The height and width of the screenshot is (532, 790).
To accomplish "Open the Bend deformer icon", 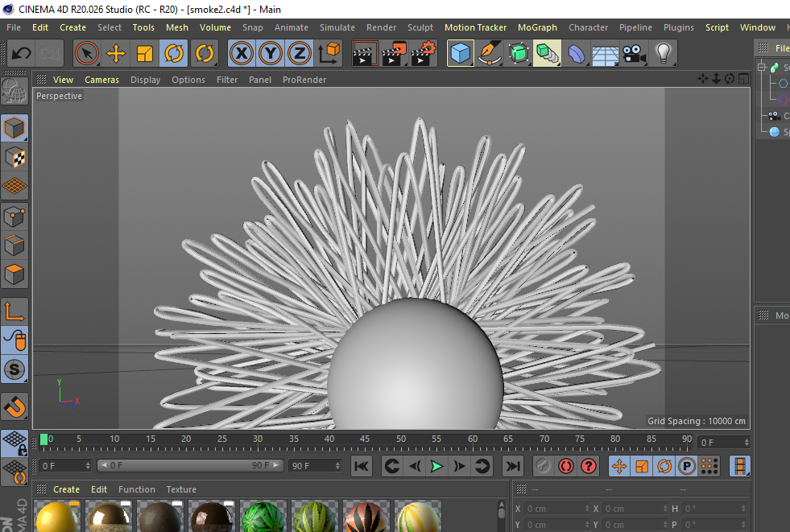I will [x=577, y=53].
